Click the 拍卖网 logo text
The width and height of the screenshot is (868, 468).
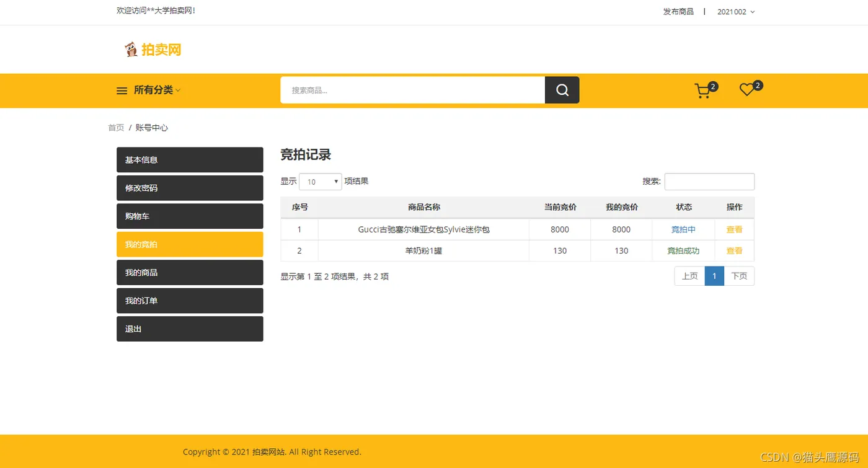point(161,50)
